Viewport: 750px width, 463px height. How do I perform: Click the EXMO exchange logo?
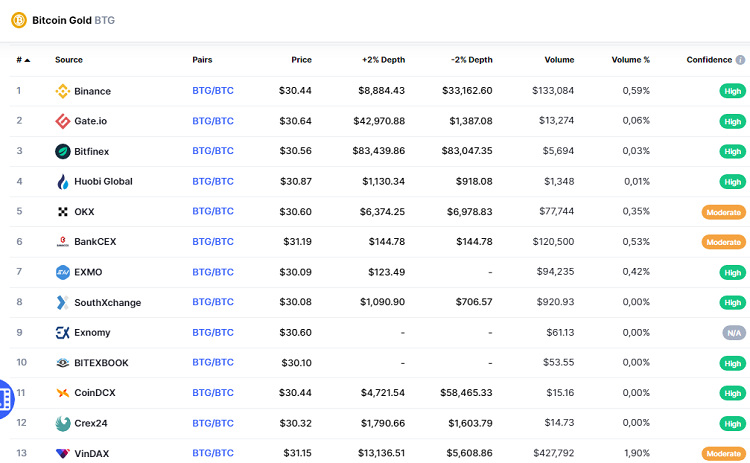(x=63, y=272)
